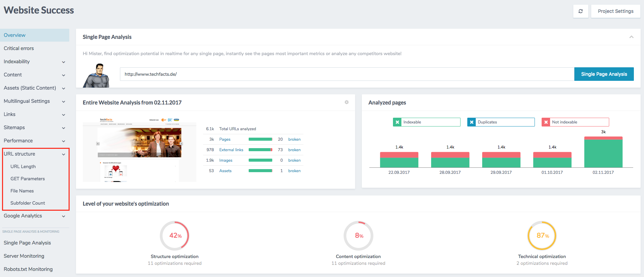Open broken link for Pages row
The image size is (644, 277).
pos(294,139)
